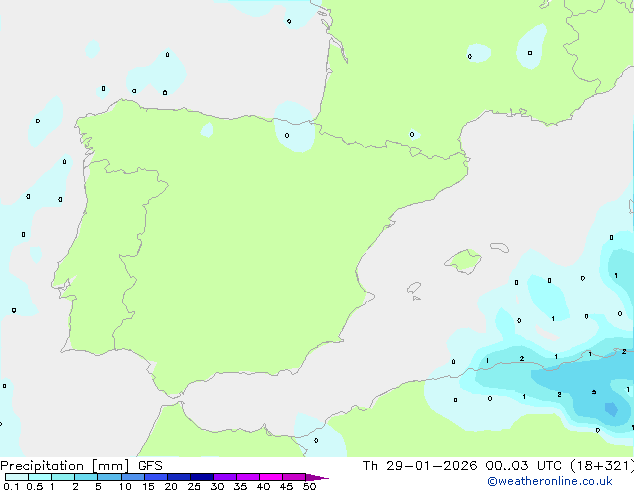Image resolution: width=634 pixels, height=490 pixels.
Task: Click the 'Precipitation [mm] GFS' title text
Action: pos(81,466)
